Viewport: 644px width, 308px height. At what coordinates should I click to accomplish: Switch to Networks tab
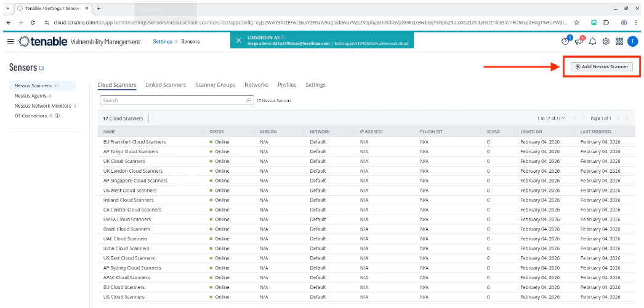[256, 84]
